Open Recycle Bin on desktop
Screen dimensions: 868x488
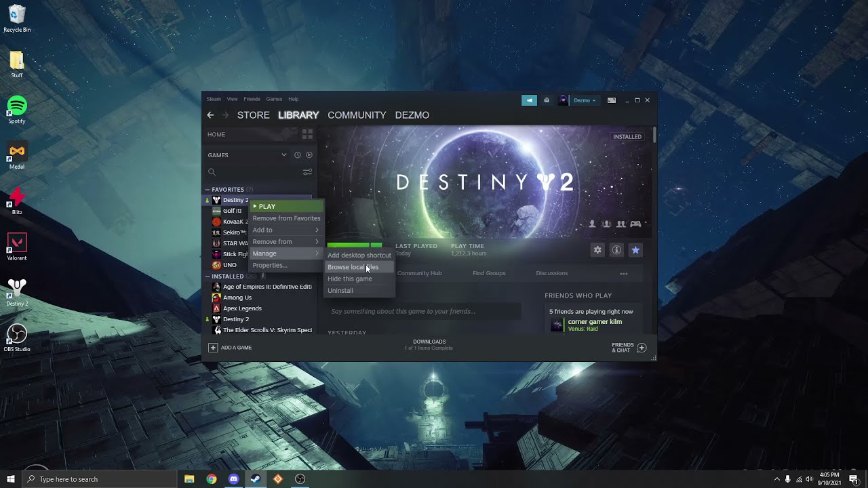coord(17,19)
